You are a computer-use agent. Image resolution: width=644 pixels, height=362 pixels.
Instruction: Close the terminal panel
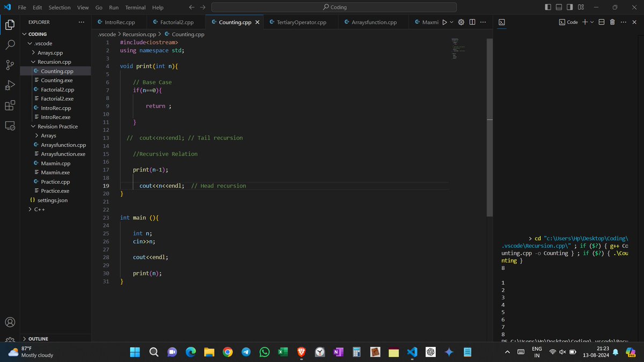tap(634, 22)
